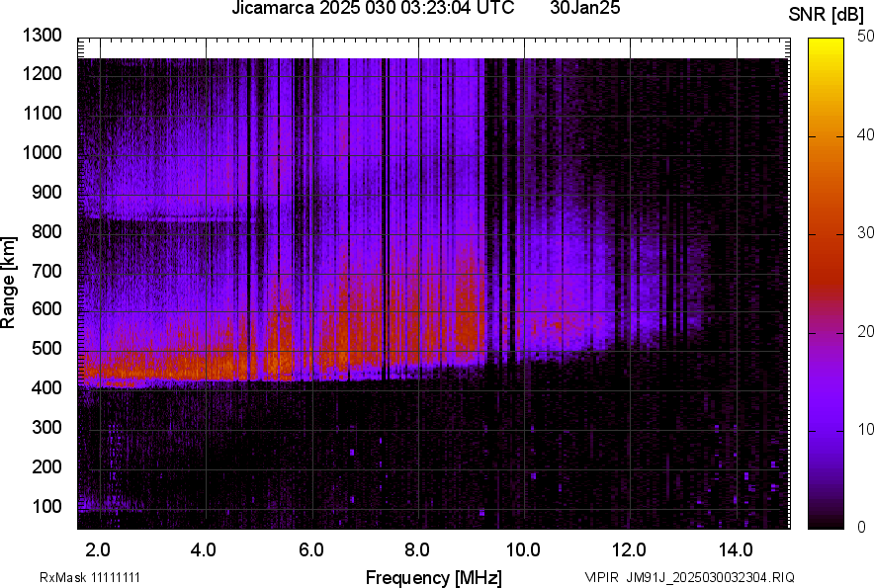Click range tick label '400'
This screenshot has height=588, width=874.
tap(46, 388)
